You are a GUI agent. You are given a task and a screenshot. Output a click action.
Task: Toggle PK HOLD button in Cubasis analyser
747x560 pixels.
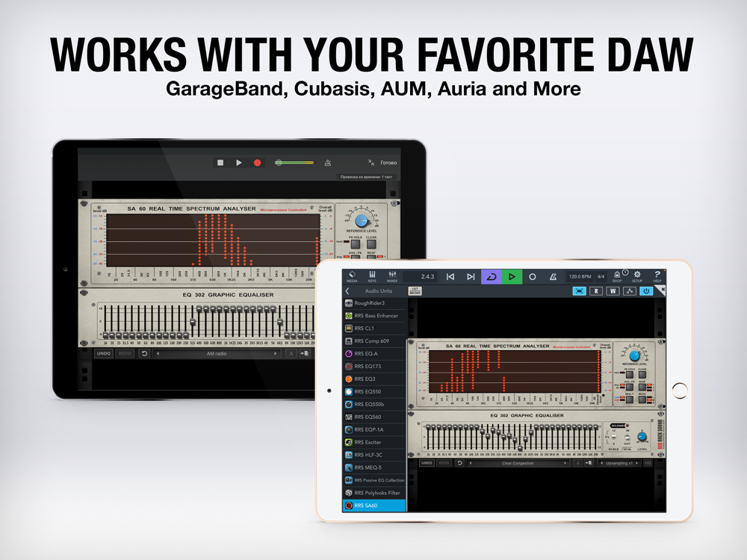click(629, 375)
